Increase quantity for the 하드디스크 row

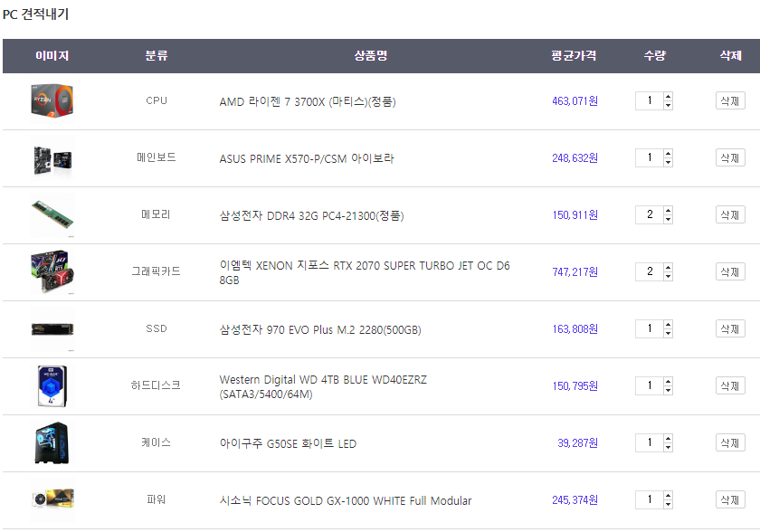pyautogui.click(x=668, y=381)
